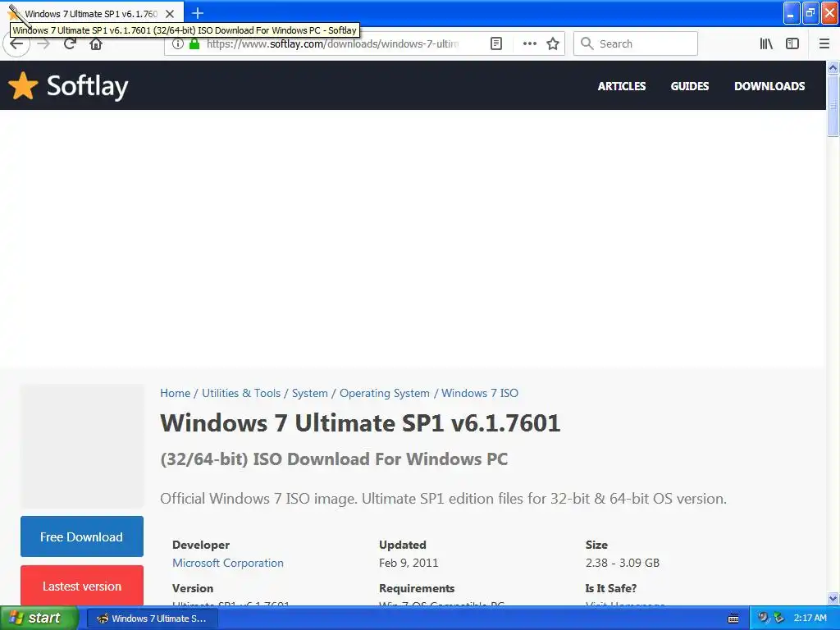Open the GUIDES menu item
Screen dimensions: 840x630
[689, 86]
